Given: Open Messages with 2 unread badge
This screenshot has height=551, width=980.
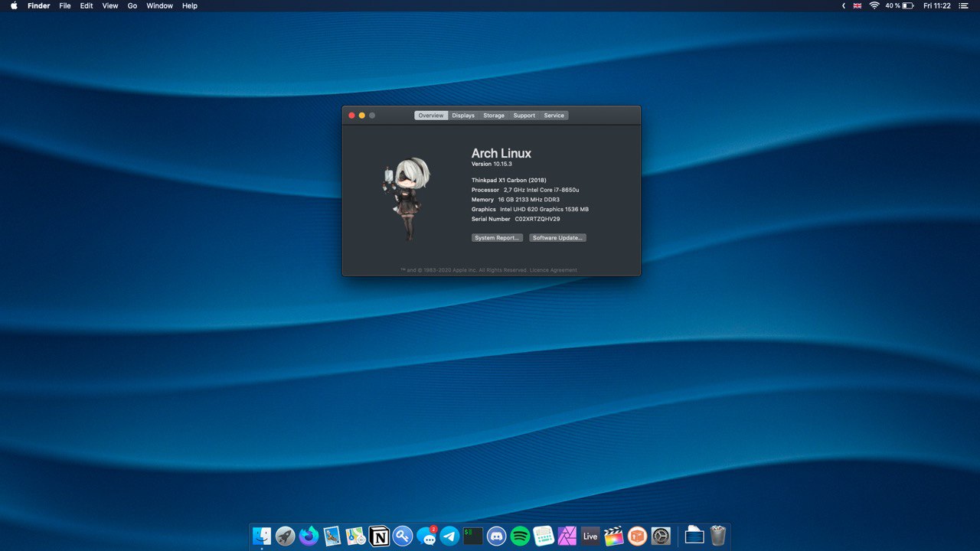Looking at the screenshot, I should click(426, 536).
